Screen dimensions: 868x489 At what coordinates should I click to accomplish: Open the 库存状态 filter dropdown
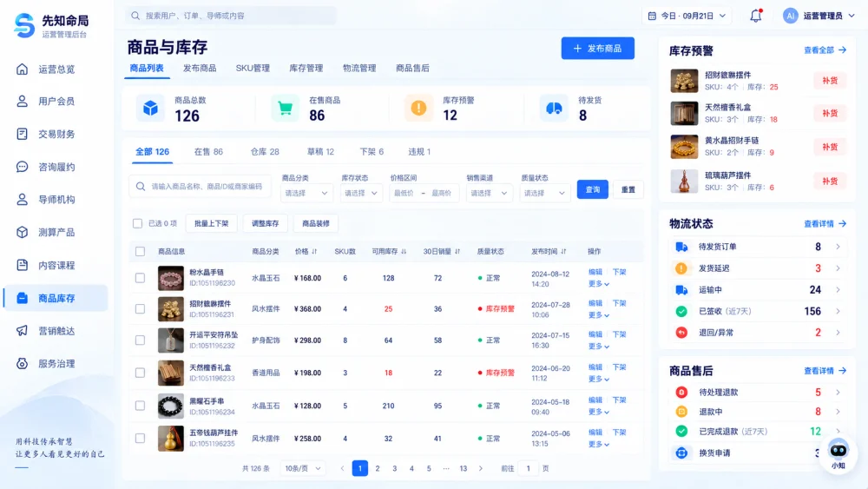pos(361,194)
